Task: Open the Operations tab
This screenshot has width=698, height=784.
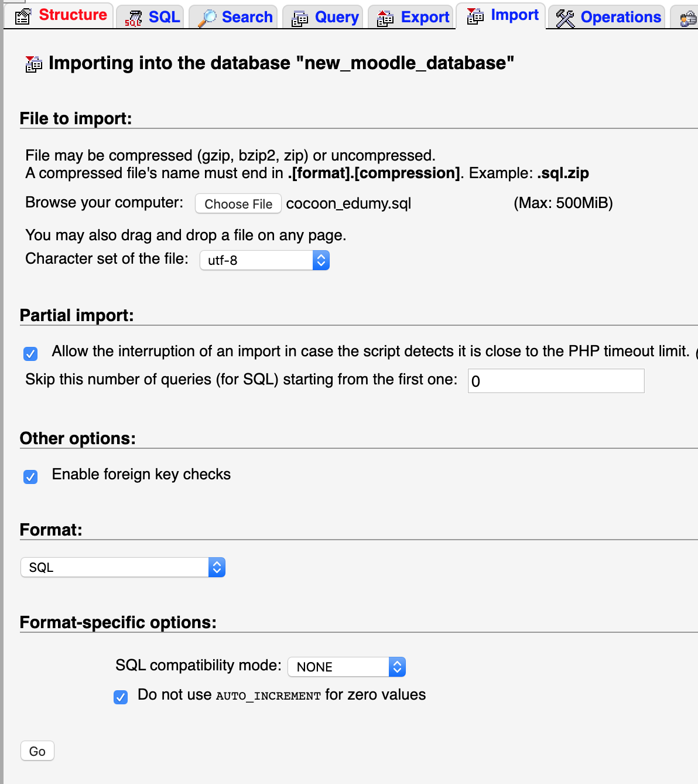Action: (606, 17)
